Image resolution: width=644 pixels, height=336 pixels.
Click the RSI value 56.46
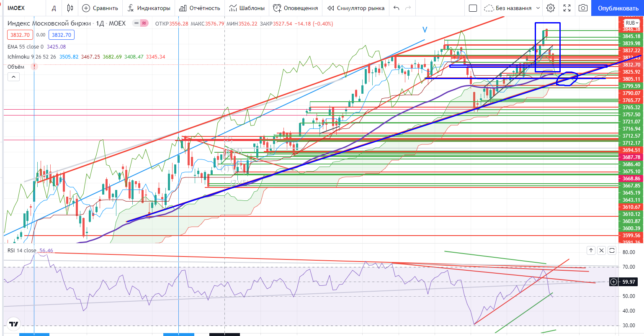46,251
